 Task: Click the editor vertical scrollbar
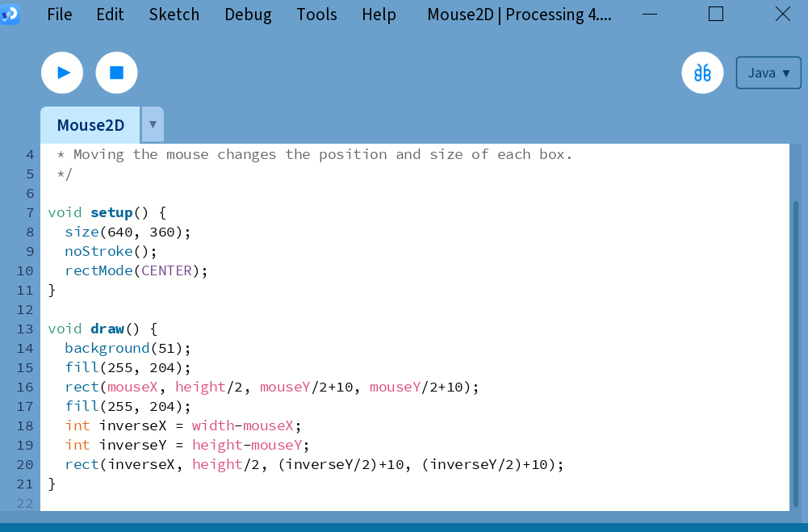[x=796, y=353]
